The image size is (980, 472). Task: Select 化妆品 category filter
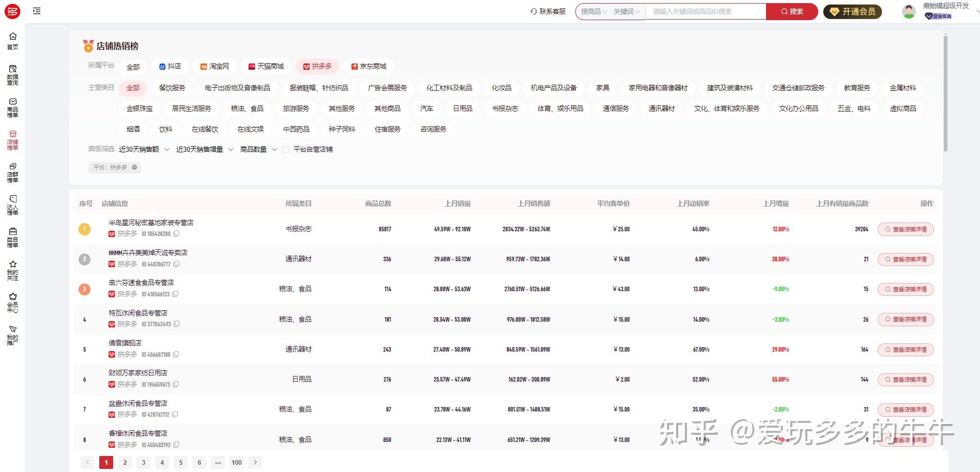pos(501,88)
